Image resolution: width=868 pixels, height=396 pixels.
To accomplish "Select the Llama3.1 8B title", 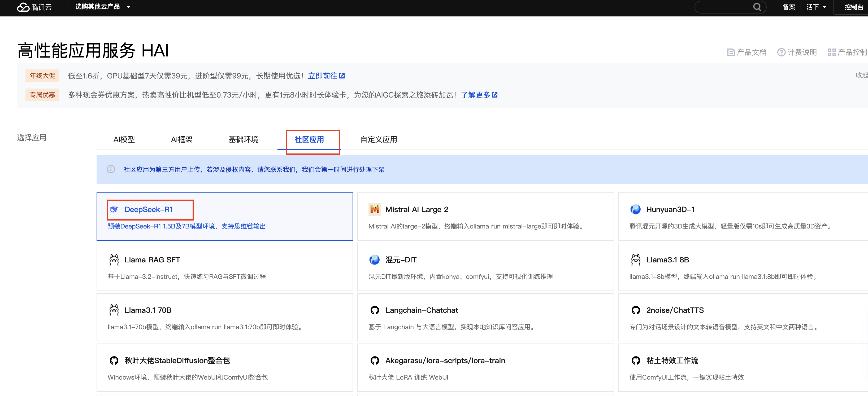I will [667, 260].
